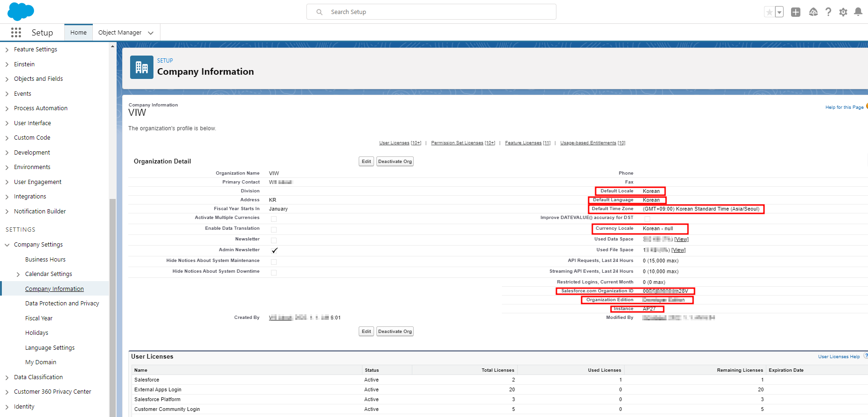868x417 pixels.
Task: Open the App Launcher grid icon
Action: point(16,32)
